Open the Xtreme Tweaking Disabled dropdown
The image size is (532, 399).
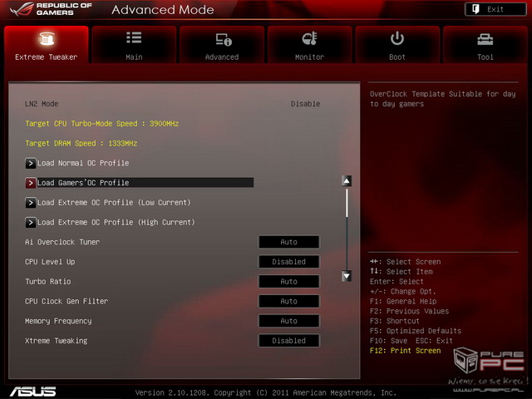pyautogui.click(x=288, y=341)
